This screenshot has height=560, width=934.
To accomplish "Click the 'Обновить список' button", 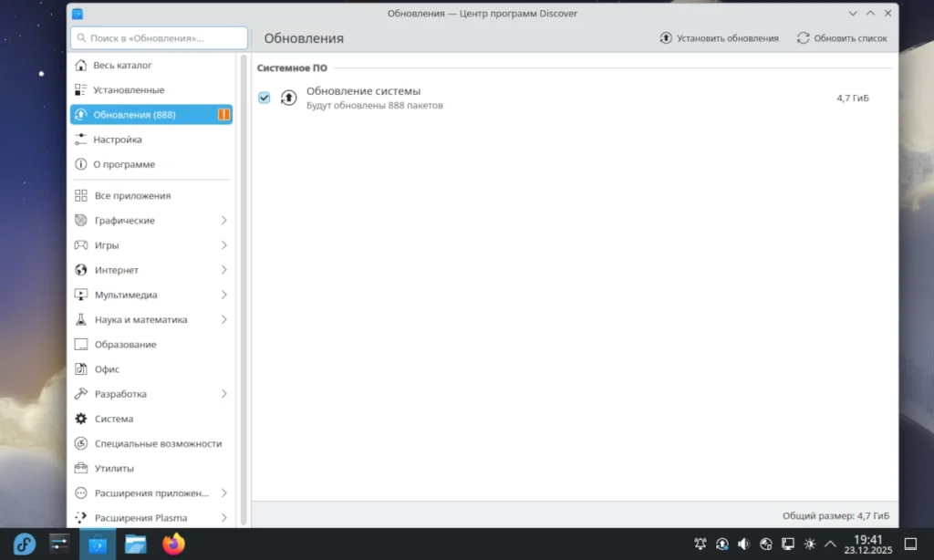I will [x=842, y=38].
